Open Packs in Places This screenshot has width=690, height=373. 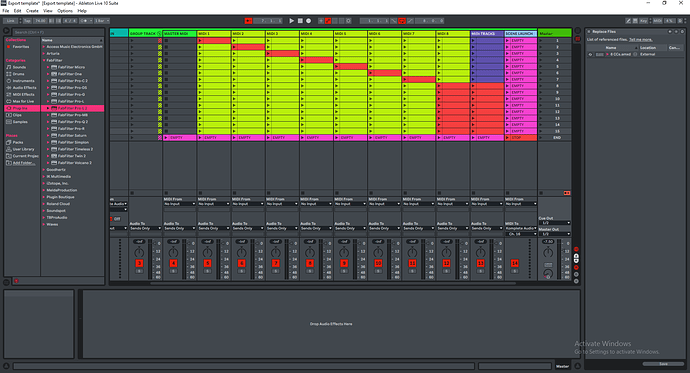(18, 143)
